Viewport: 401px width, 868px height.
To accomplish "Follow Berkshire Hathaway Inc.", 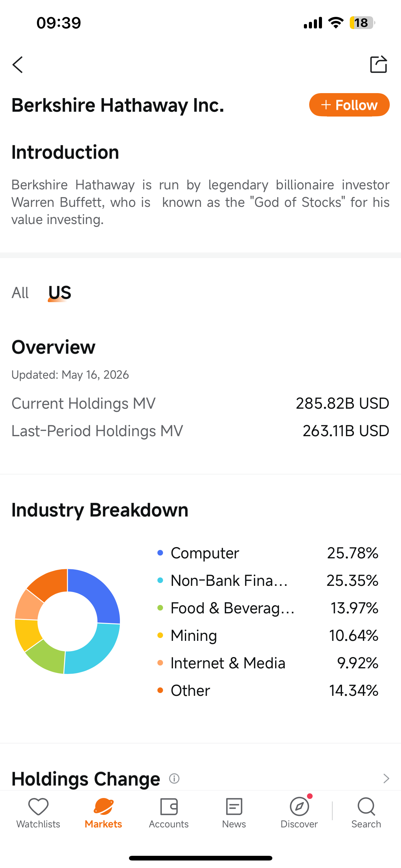I will 349,105.
